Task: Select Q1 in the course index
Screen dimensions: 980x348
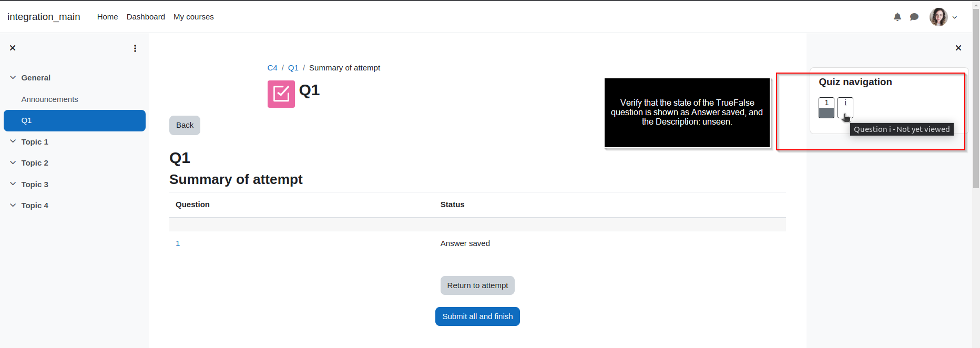Action: point(75,120)
